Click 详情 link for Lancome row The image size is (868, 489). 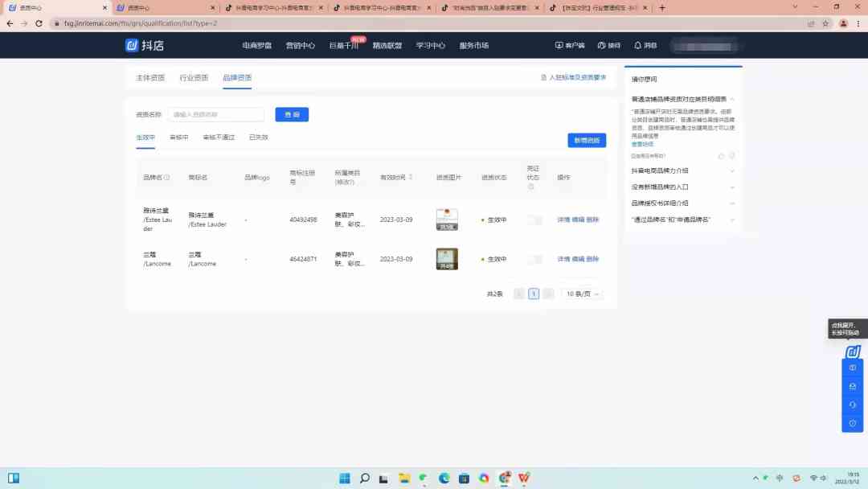coord(563,259)
